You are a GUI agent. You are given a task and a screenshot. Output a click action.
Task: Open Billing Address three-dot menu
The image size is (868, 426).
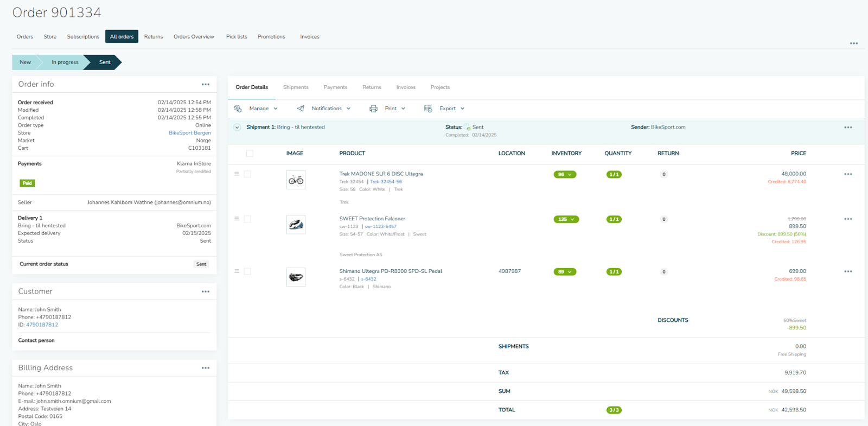[x=206, y=368]
